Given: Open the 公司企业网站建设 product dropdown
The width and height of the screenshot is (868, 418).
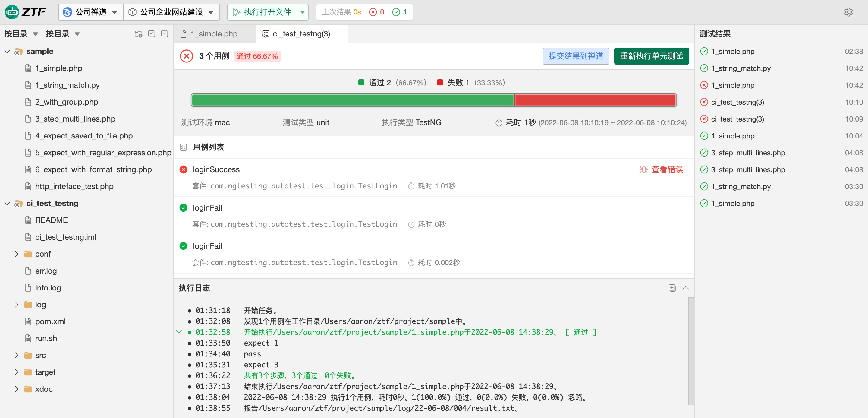Looking at the screenshot, I should tap(171, 12).
